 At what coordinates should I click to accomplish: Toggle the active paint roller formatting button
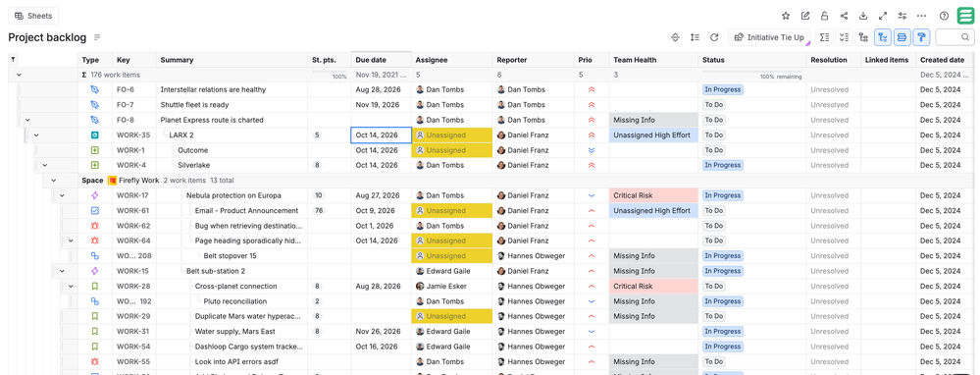[921, 37]
